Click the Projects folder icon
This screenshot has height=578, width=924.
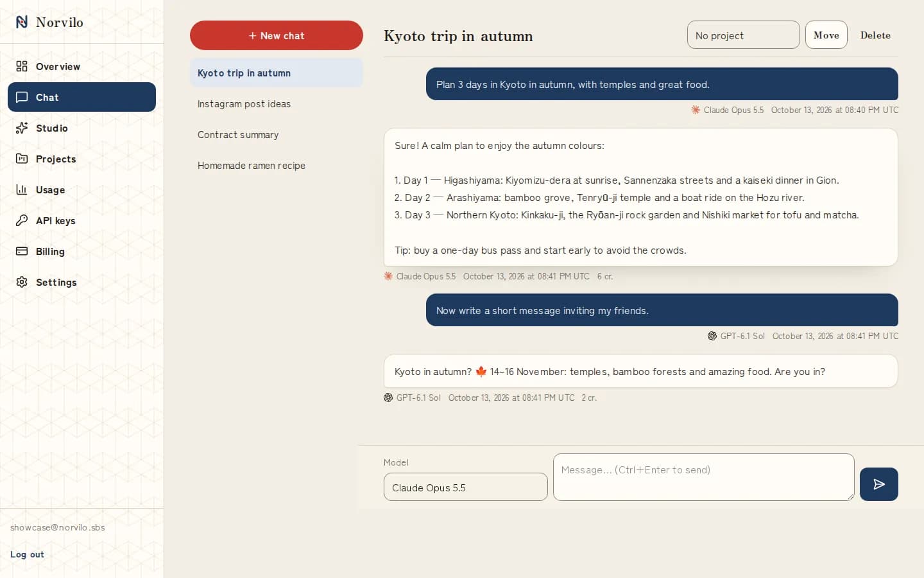pyautogui.click(x=22, y=159)
